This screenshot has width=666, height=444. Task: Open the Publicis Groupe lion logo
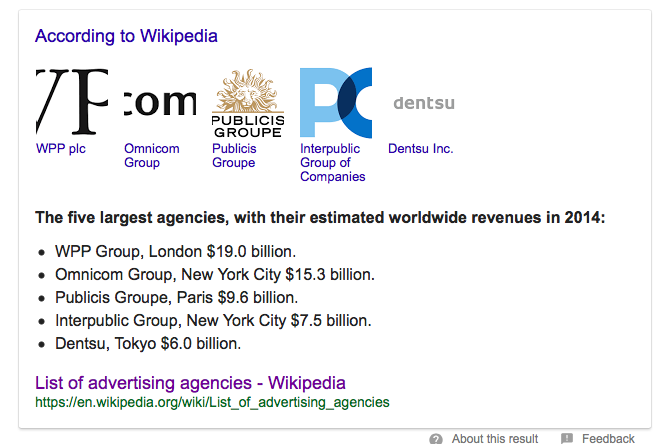coord(248,102)
